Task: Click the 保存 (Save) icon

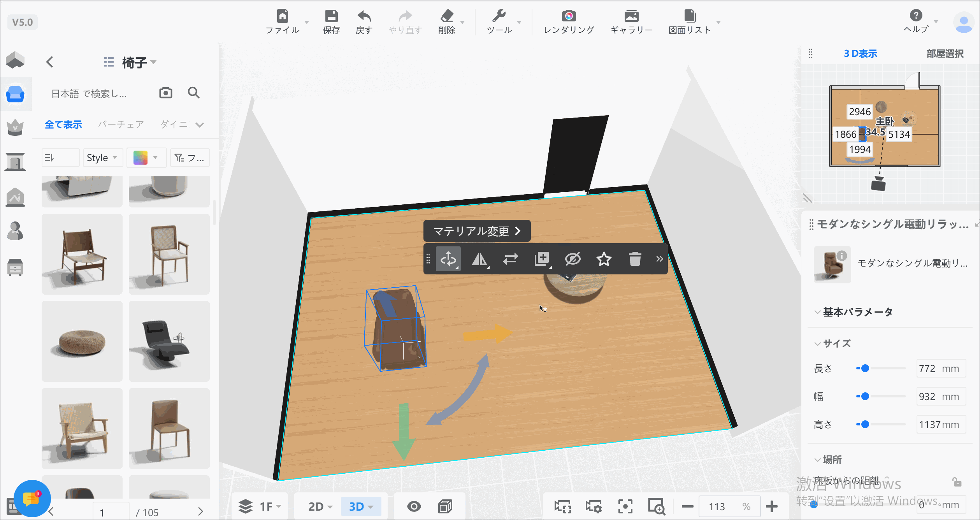Action: 331,16
